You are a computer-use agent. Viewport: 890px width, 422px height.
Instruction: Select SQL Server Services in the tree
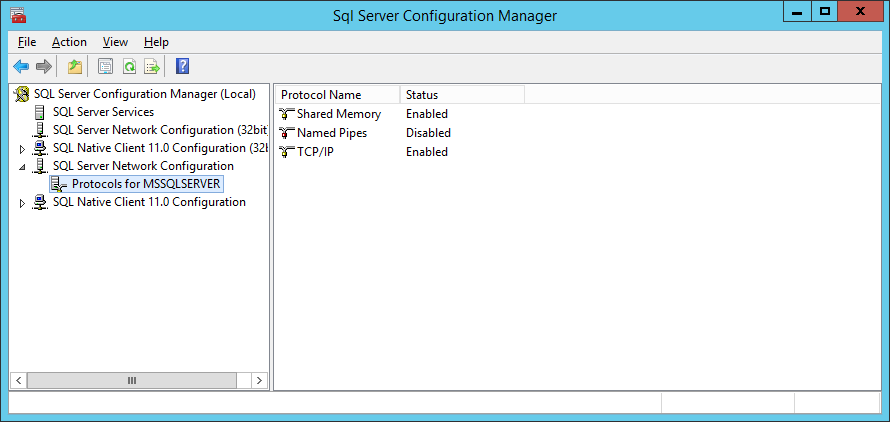(x=103, y=112)
